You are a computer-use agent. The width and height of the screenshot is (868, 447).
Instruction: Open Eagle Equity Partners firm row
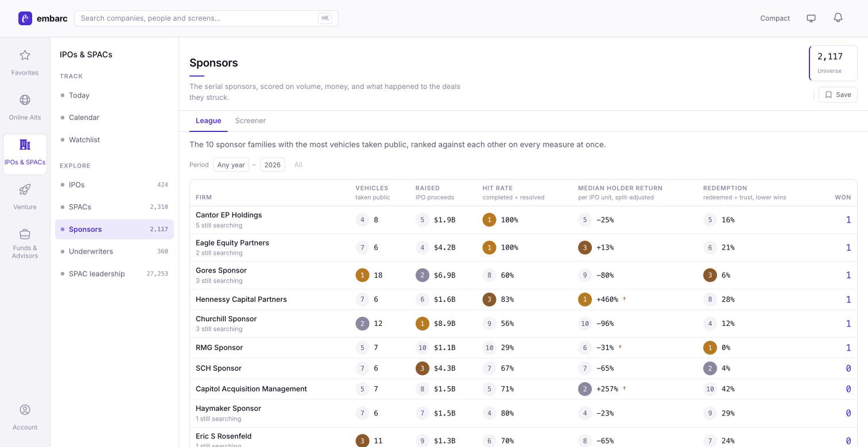click(523, 248)
